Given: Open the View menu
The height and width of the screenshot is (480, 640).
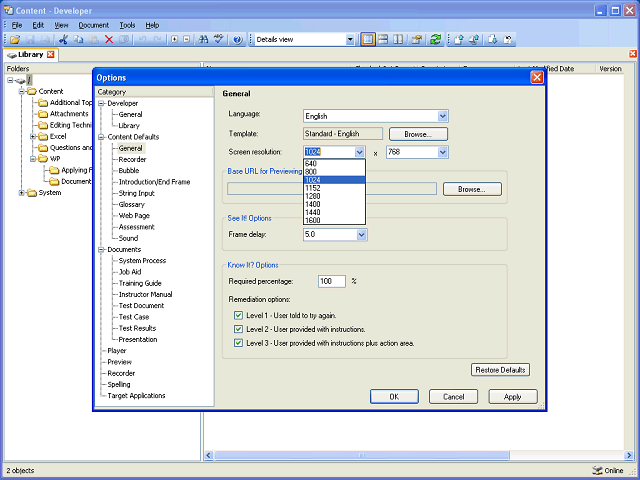Looking at the screenshot, I should [x=61, y=25].
